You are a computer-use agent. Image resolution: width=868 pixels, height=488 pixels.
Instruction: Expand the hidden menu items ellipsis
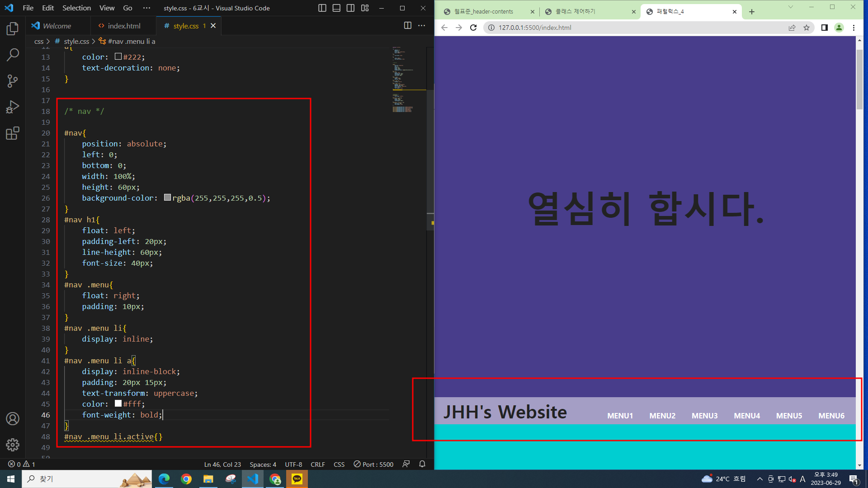click(146, 8)
